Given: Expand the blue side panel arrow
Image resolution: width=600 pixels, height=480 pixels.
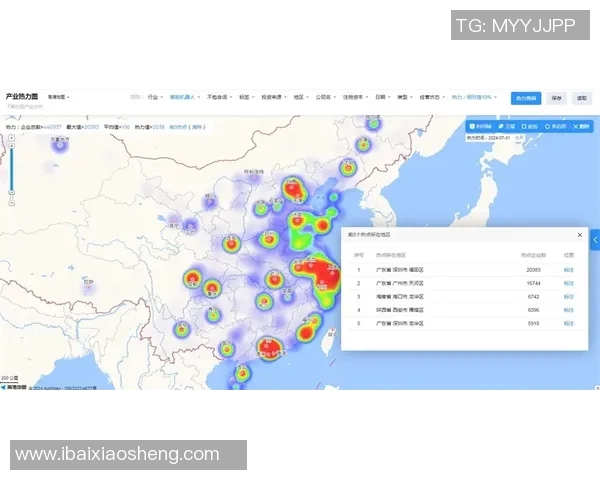Looking at the screenshot, I should (x=595, y=240).
